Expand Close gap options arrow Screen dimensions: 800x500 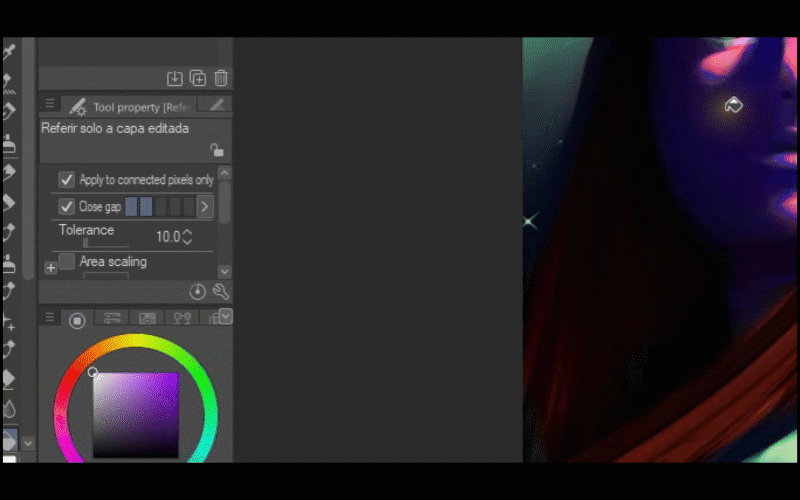point(205,207)
